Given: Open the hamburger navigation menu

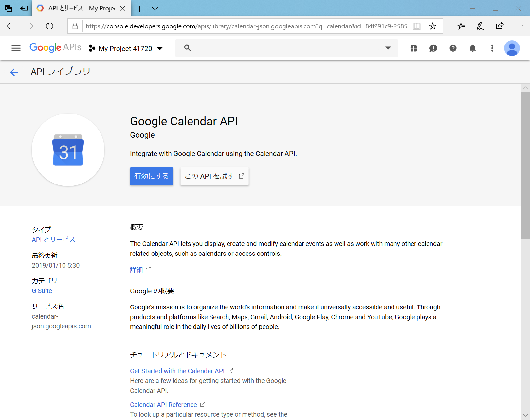Looking at the screenshot, I should click(x=16, y=48).
